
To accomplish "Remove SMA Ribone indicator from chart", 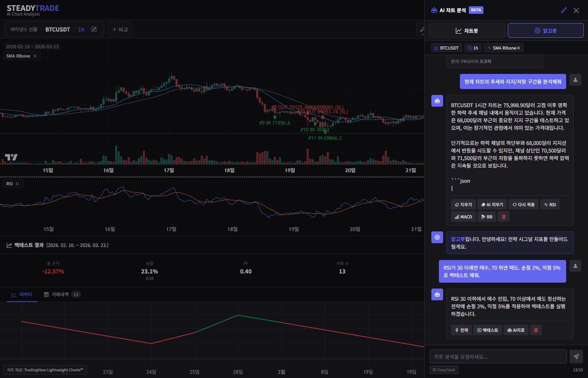I will (x=35, y=56).
